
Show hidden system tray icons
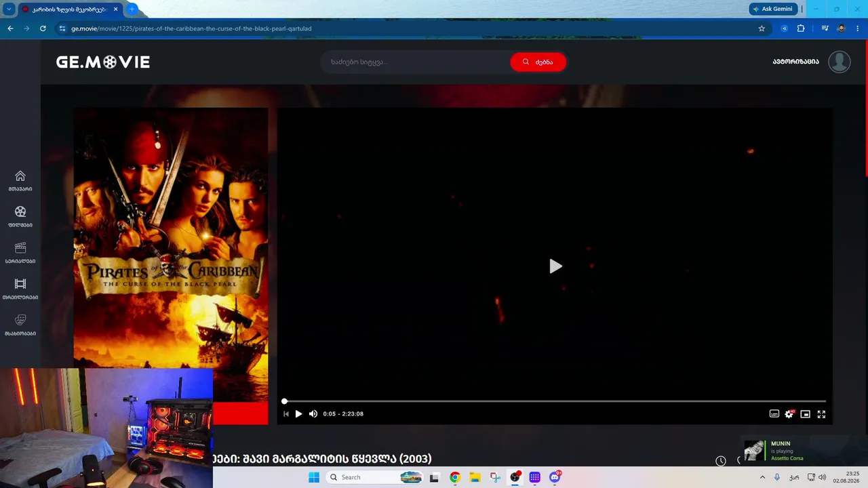coord(762,477)
